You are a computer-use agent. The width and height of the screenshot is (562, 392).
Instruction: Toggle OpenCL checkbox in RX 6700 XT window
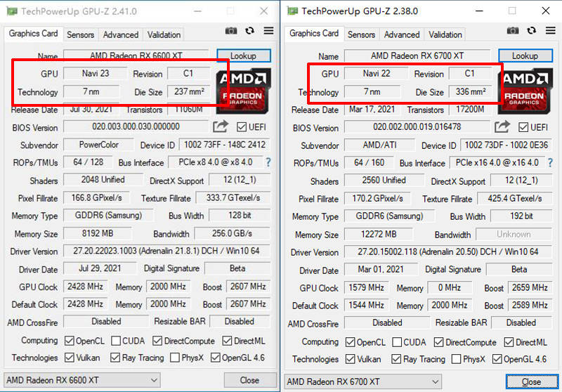[350, 342]
